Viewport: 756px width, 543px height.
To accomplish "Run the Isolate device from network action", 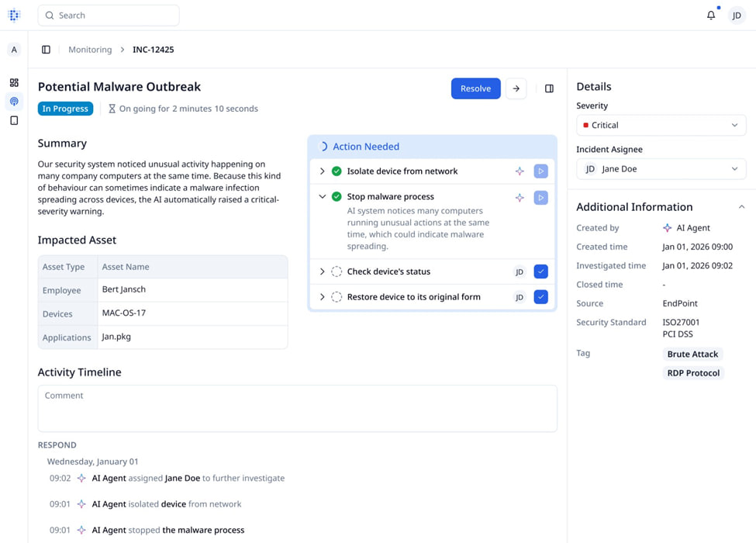I will pos(540,171).
